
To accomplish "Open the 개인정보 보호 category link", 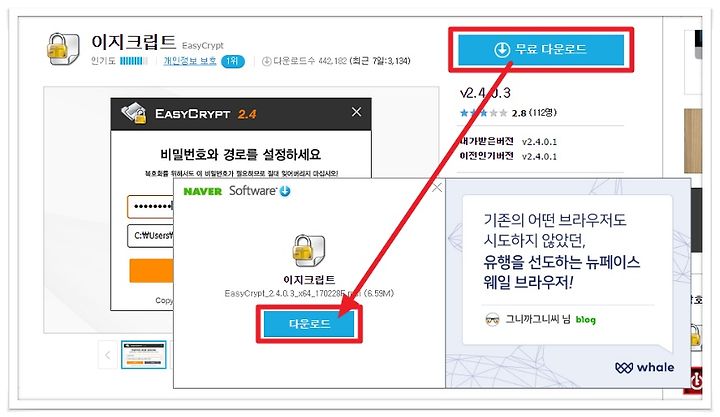I will [x=190, y=61].
